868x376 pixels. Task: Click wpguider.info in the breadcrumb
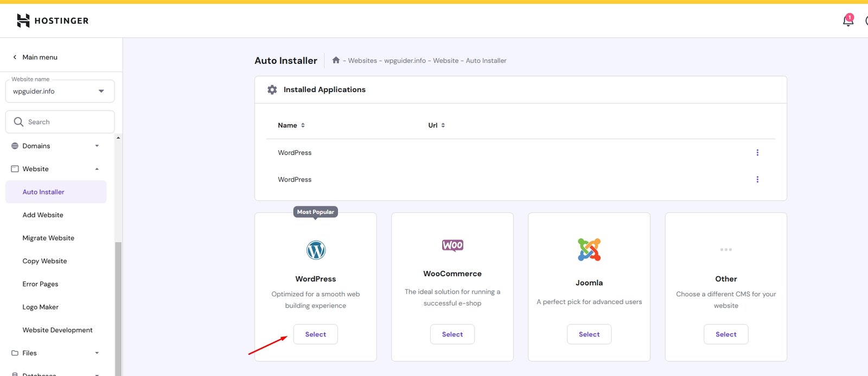click(x=405, y=61)
